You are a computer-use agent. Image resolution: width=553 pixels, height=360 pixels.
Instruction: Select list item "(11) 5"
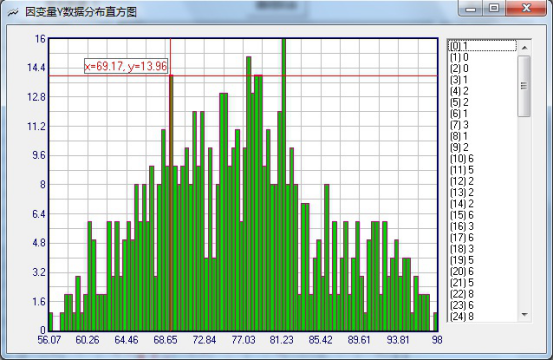(x=482, y=170)
